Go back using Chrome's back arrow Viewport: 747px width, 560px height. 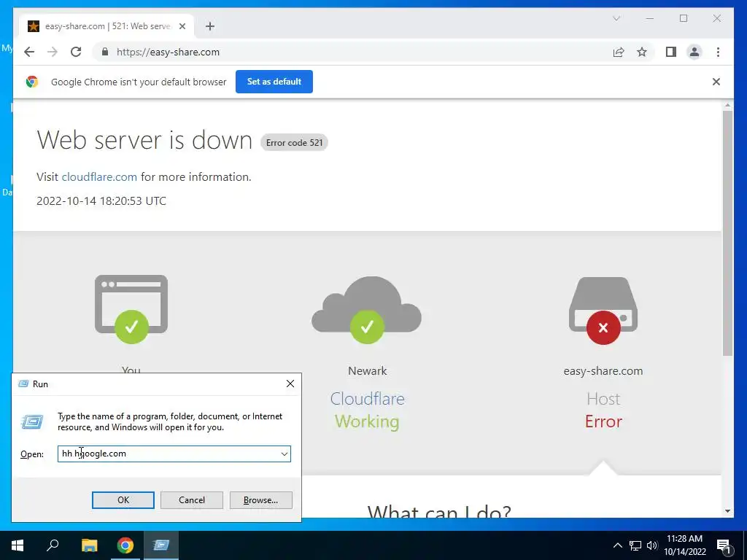(x=29, y=52)
